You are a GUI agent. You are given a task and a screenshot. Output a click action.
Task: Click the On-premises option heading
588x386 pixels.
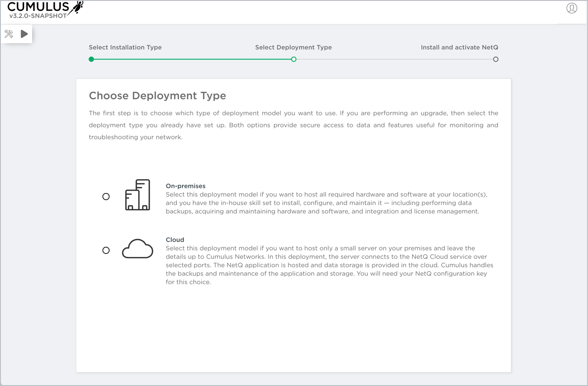click(x=186, y=186)
